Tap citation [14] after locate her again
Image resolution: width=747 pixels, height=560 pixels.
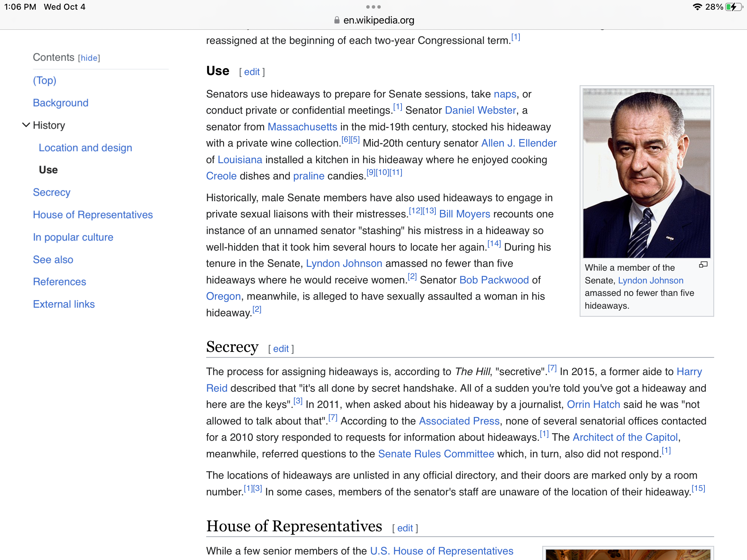point(494,244)
